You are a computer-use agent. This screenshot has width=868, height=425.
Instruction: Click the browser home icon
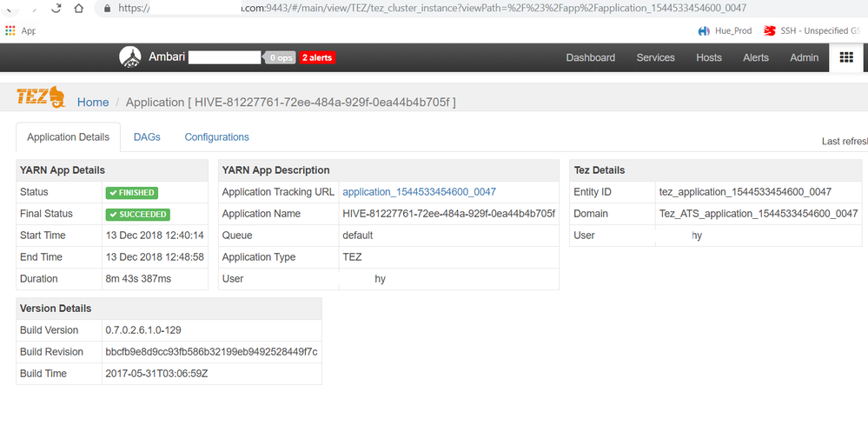(x=78, y=8)
